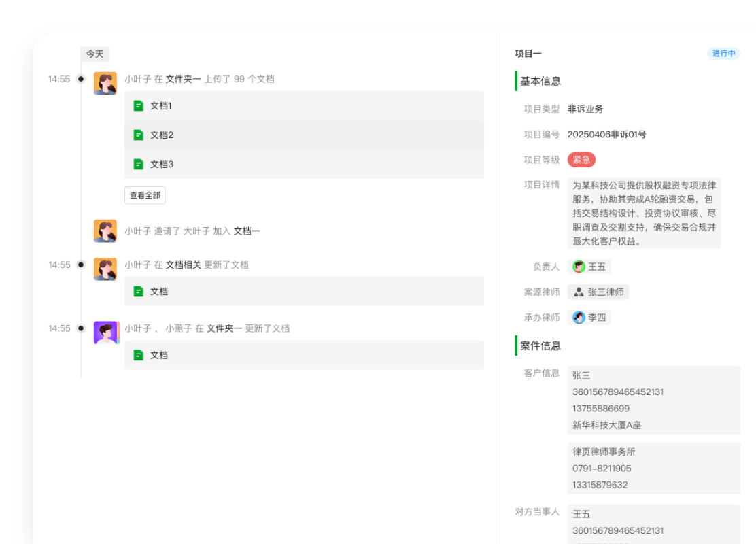
Task: Open the 文档3 file row
Action: (x=304, y=165)
